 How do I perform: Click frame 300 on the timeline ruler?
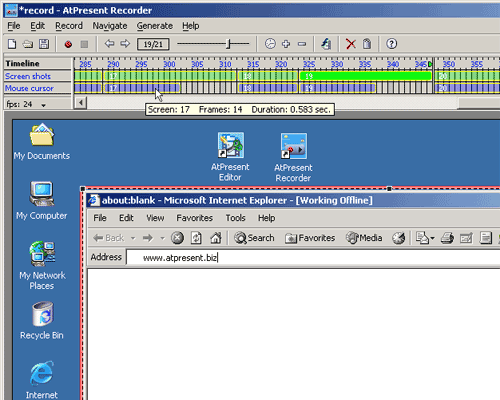(169, 64)
